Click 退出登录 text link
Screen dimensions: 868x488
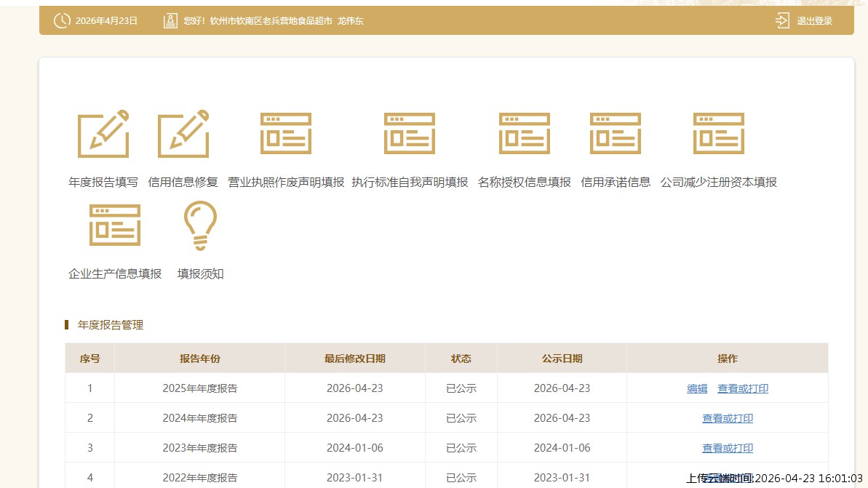[x=814, y=21]
